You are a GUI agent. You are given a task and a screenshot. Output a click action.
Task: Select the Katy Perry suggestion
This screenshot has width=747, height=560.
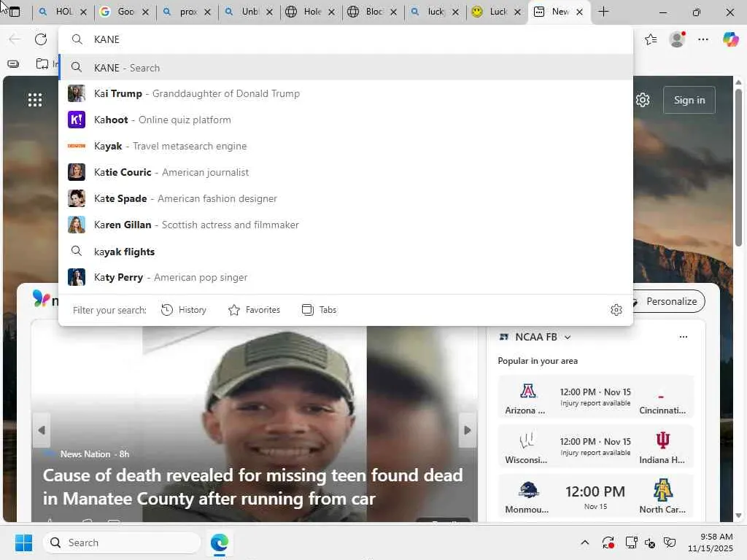click(346, 277)
